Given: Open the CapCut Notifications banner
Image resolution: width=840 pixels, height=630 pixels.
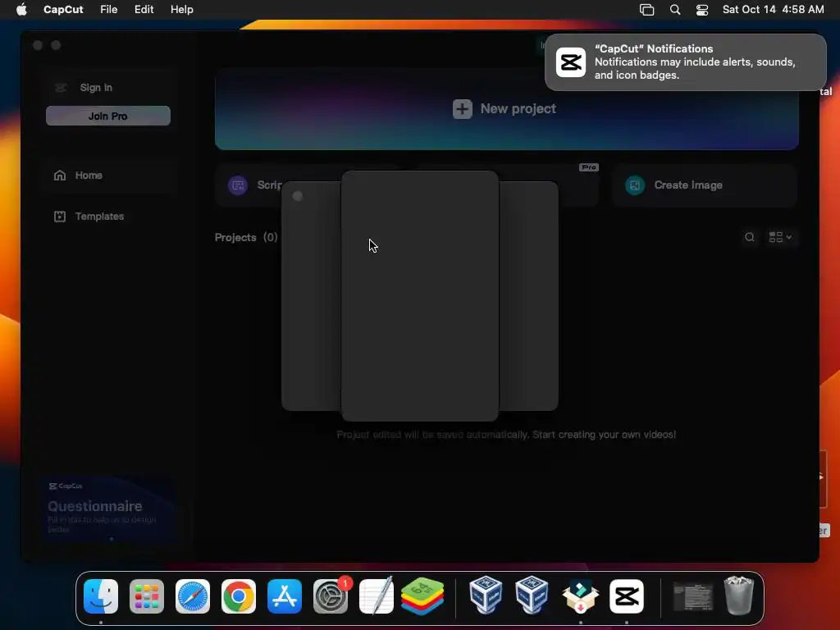Looking at the screenshot, I should click(685, 62).
